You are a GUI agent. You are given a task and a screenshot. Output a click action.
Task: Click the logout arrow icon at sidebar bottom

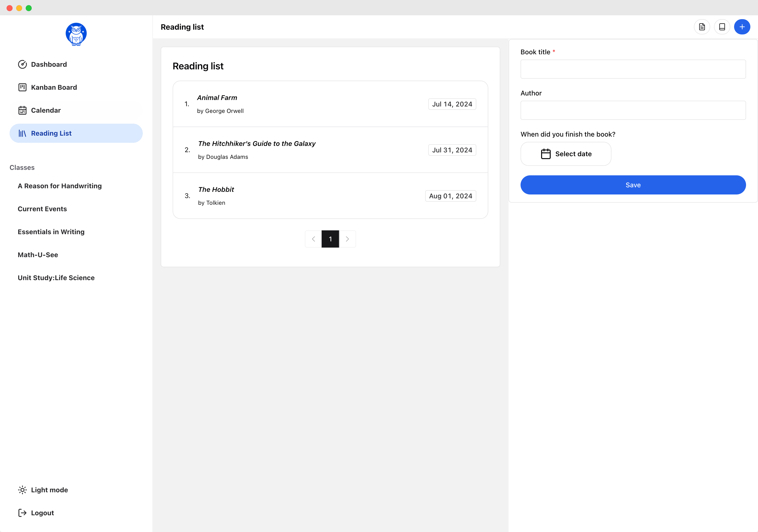[22, 513]
